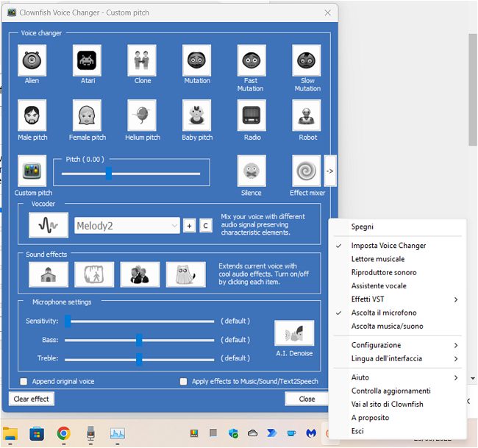Viewport: 478px width, 448px height.
Task: Choose the Helium pitch effect
Action: pos(142,115)
